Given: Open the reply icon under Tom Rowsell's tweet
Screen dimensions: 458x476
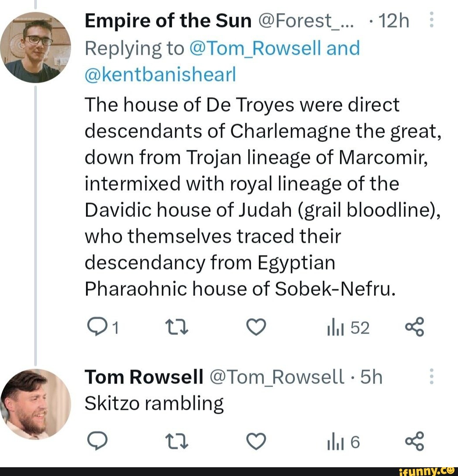Looking at the screenshot, I should click(97, 442).
